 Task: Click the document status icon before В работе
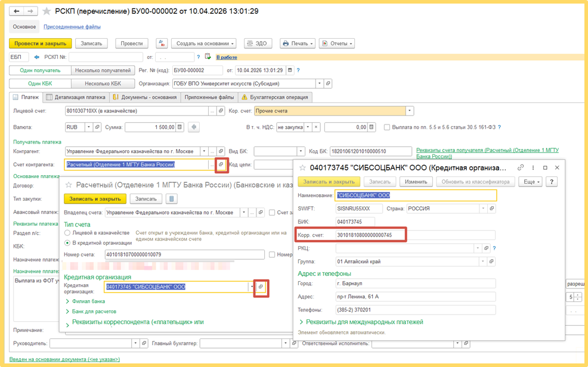coord(208,57)
